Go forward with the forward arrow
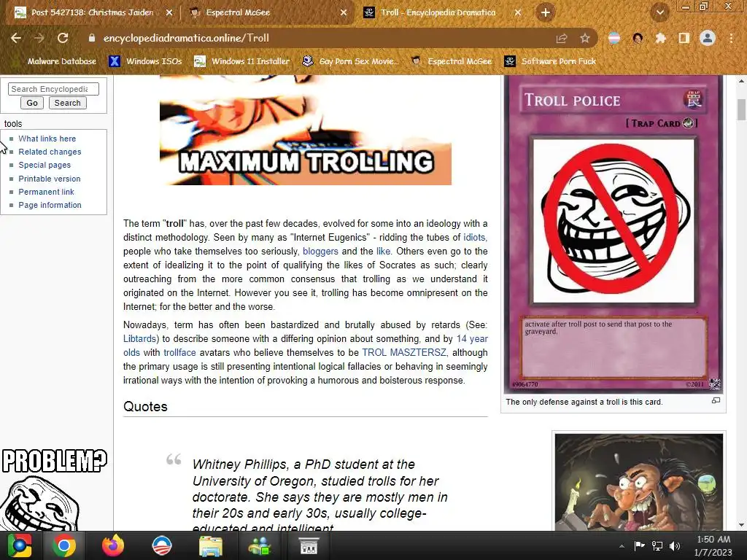 (x=39, y=38)
